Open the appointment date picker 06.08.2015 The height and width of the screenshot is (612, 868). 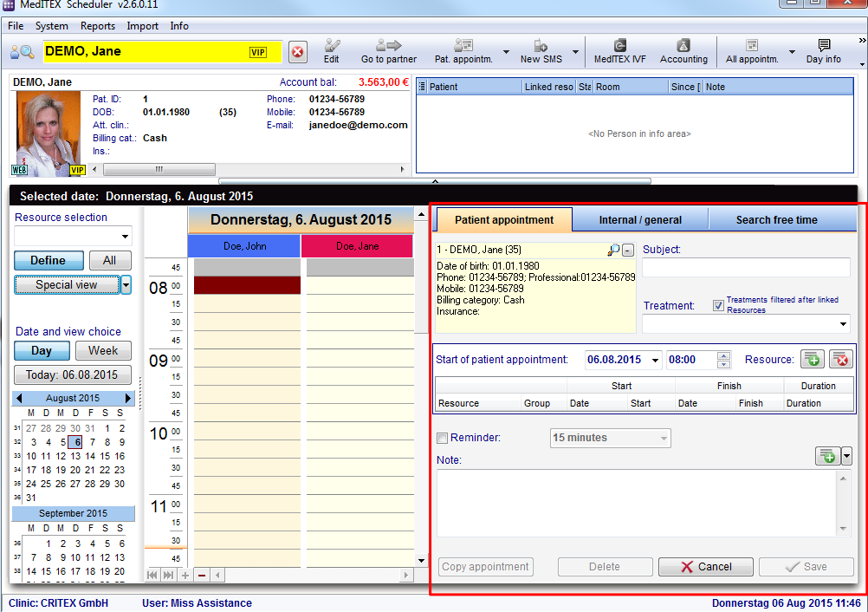pos(656,360)
